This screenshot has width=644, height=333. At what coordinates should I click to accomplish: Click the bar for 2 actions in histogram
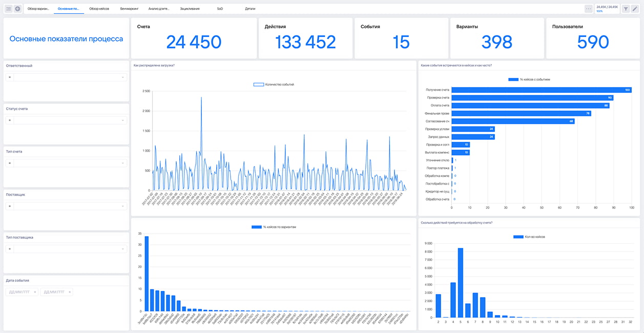438,306
